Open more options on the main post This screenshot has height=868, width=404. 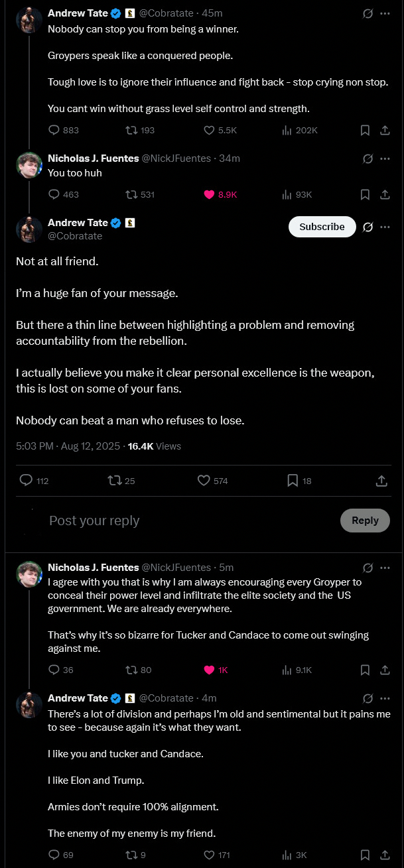point(385,227)
